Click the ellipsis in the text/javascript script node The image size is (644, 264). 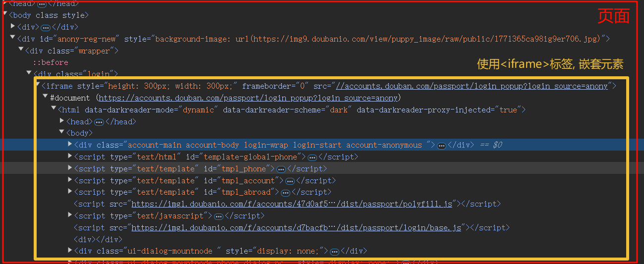(x=218, y=216)
